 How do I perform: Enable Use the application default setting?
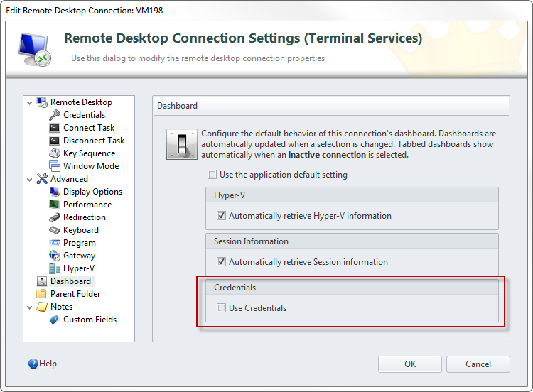pyautogui.click(x=212, y=175)
